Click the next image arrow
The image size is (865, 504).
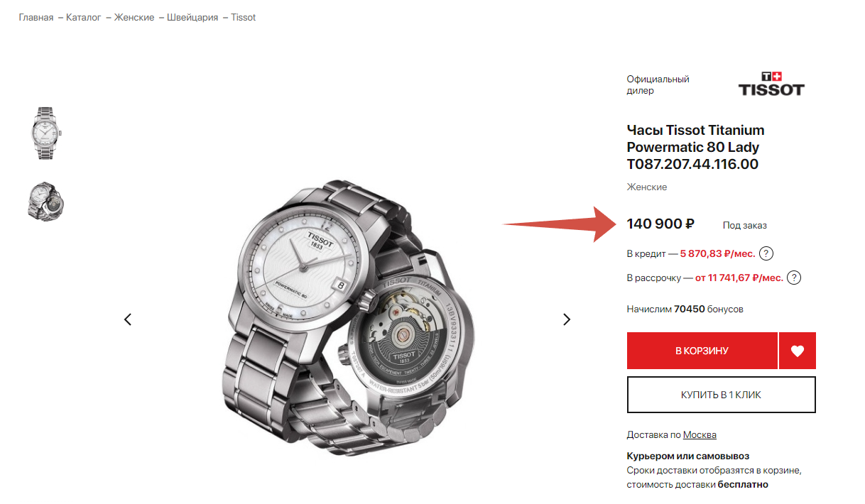(567, 319)
